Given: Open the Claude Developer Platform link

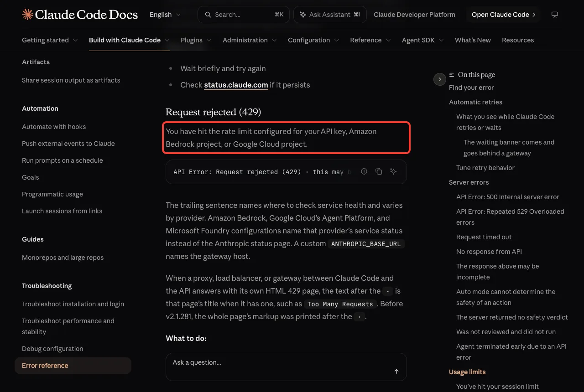Looking at the screenshot, I should point(414,15).
